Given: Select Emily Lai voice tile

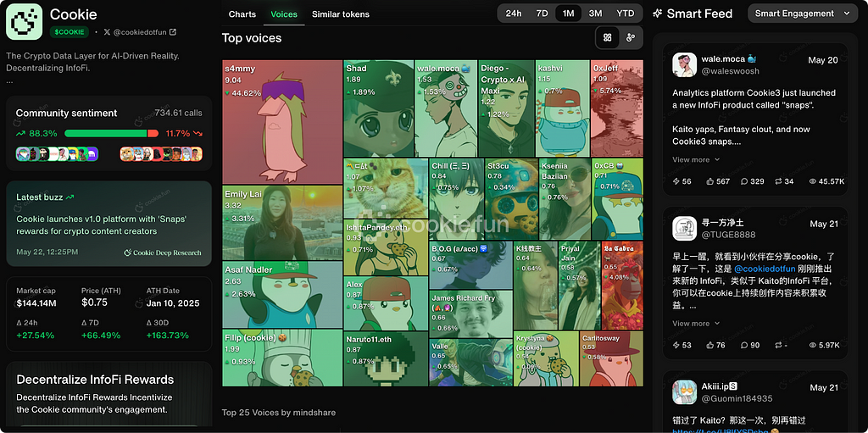Looking at the screenshot, I should click(x=282, y=223).
